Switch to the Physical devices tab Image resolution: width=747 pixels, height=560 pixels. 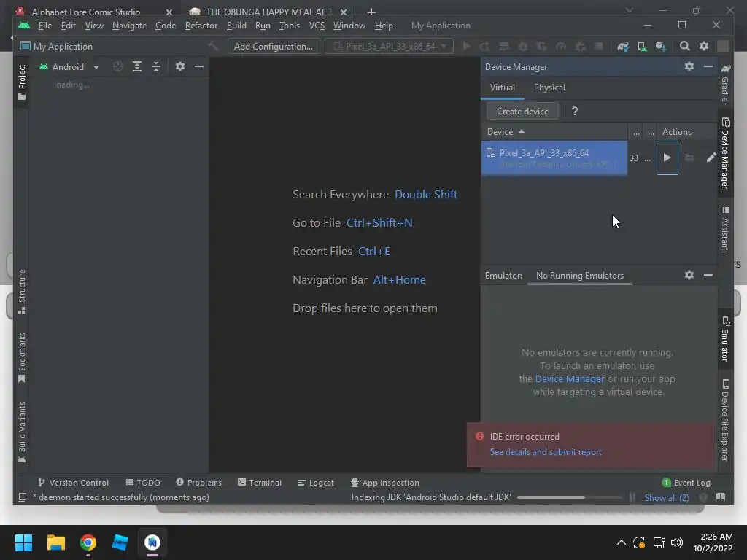coord(549,87)
